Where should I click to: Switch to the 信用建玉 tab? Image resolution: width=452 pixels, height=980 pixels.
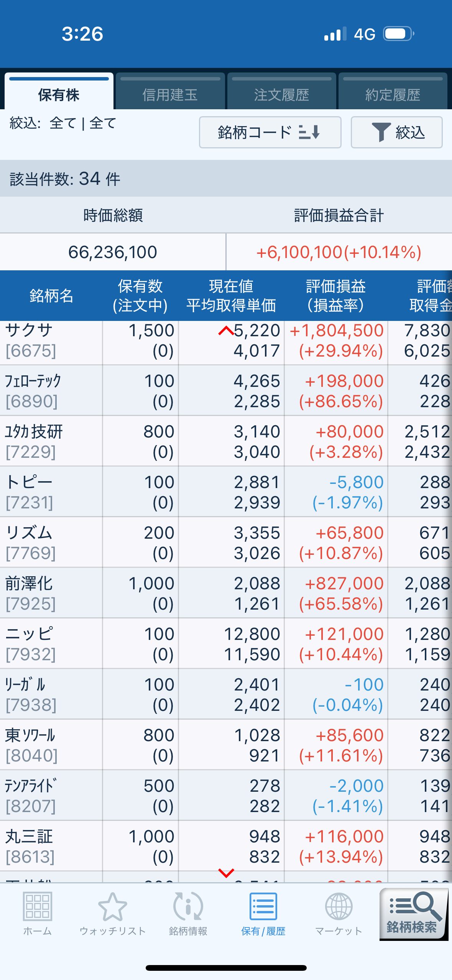pos(170,94)
